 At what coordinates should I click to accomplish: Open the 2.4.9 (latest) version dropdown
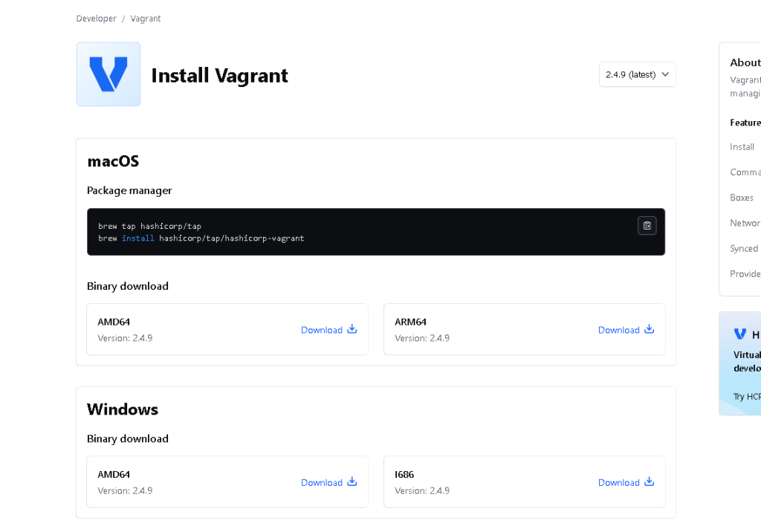click(x=638, y=74)
